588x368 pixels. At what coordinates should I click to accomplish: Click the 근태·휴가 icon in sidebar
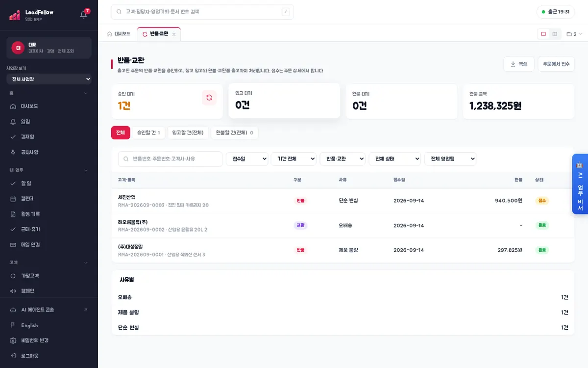(x=13, y=229)
